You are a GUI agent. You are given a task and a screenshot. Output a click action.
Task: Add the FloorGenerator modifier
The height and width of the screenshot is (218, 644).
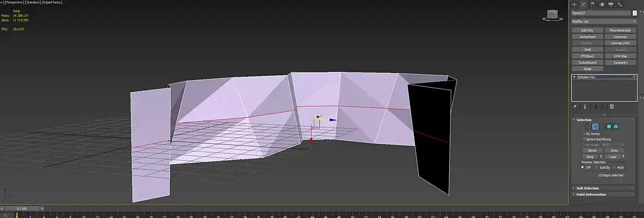tap(620, 31)
